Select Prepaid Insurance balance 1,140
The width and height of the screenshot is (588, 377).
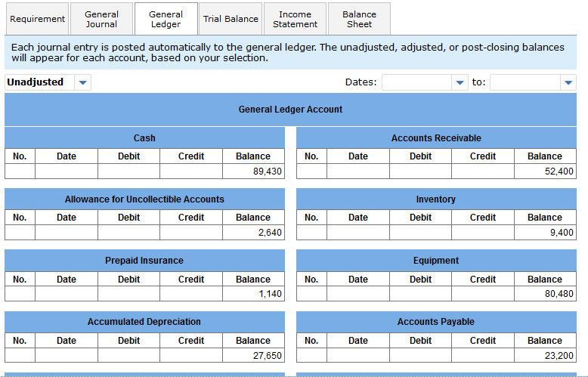coord(253,294)
